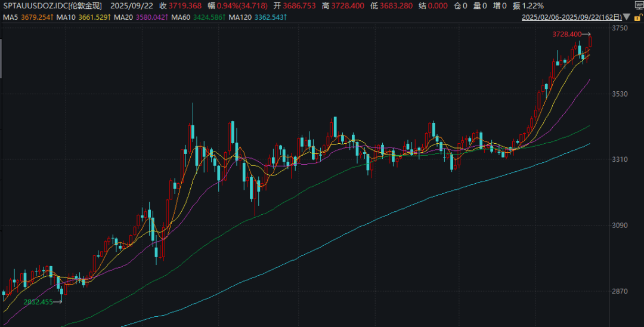Select the MA10 indicator label
Viewport: 644px width, 327px height.
pos(66,18)
